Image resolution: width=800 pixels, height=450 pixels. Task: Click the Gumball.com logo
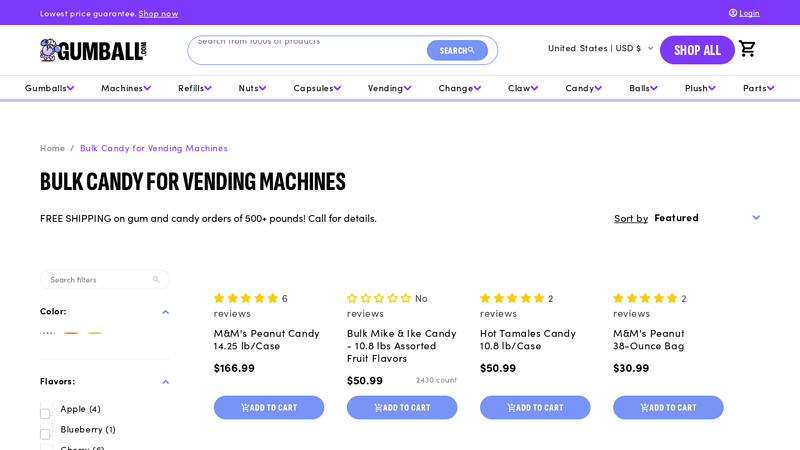(93, 50)
